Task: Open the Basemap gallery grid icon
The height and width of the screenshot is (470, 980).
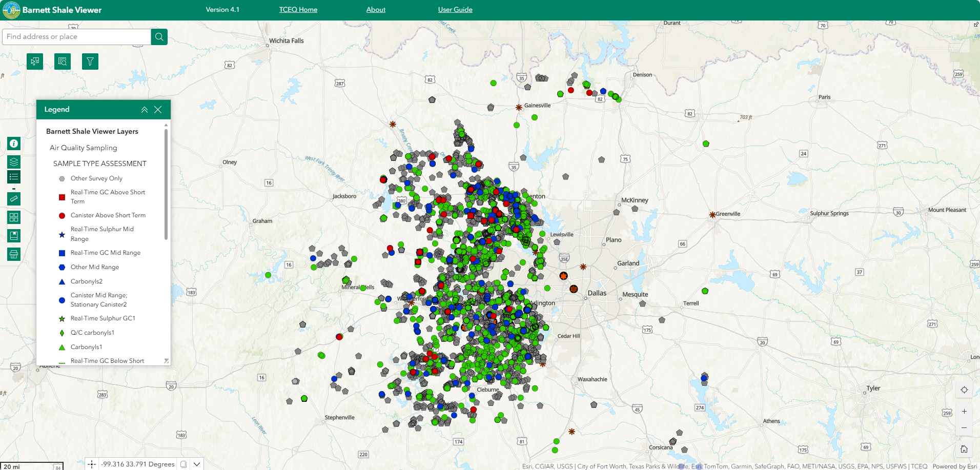Action: (14, 217)
